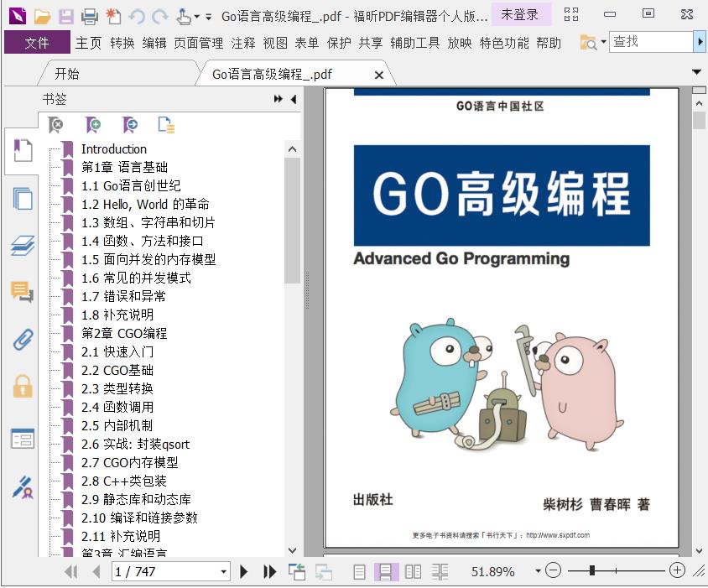Open a file with the folder icon
The width and height of the screenshot is (708, 588).
tap(43, 17)
